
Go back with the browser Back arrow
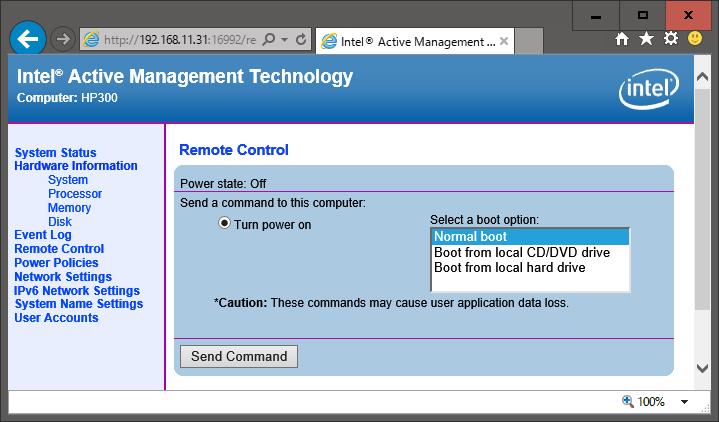click(x=28, y=39)
